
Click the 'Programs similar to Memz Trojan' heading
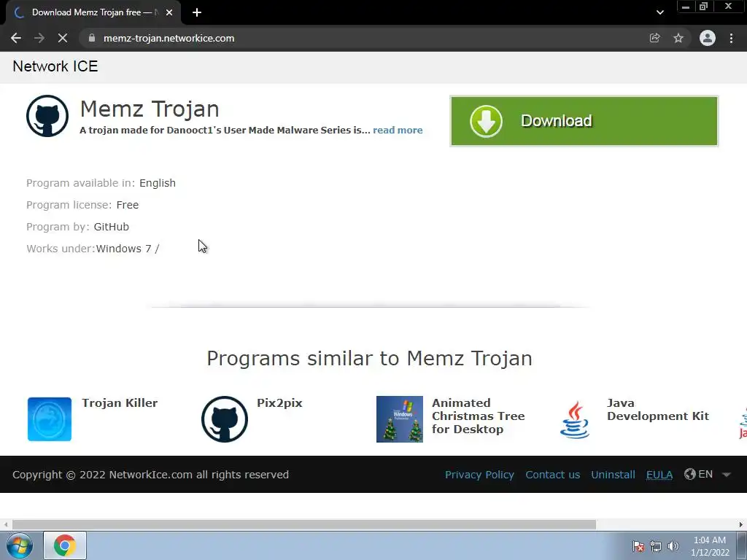click(x=369, y=359)
